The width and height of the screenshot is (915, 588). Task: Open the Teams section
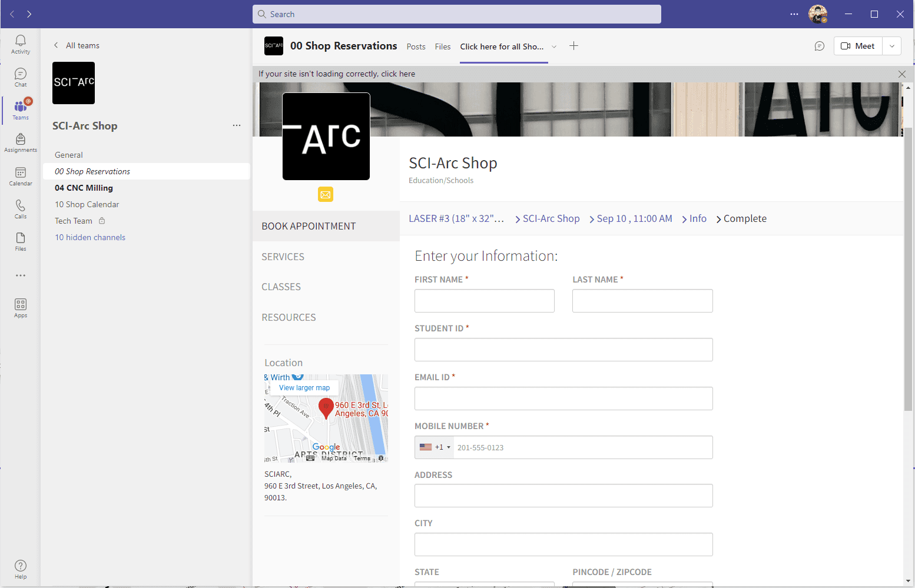tap(21, 110)
